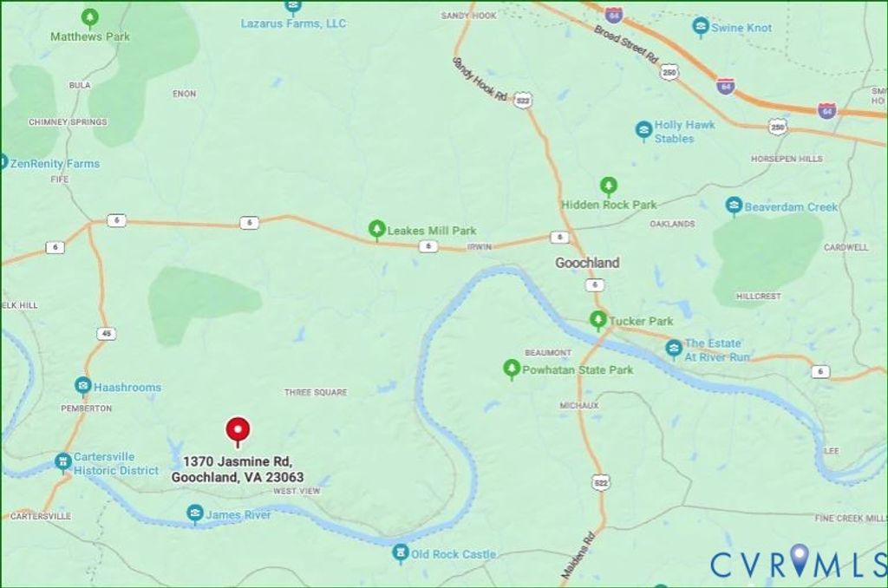Click the Lazarus Farms, LLC label
Viewport: 888px width, 588px height.
pos(293,23)
